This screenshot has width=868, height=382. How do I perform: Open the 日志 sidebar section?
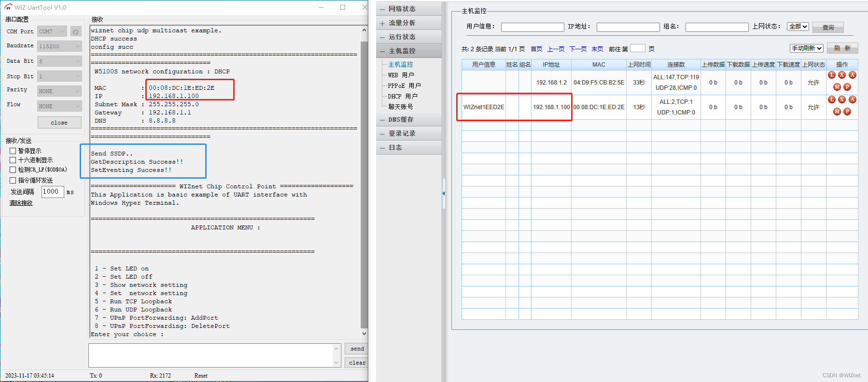409,147
